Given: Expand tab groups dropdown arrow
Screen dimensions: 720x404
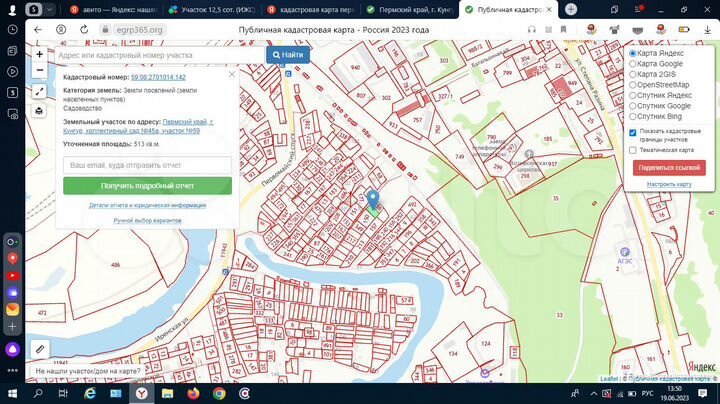Looking at the screenshot, I should pos(50,9).
